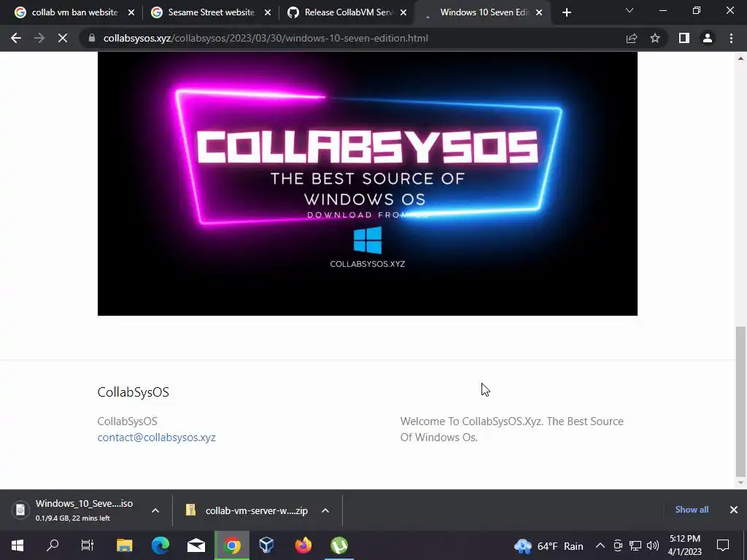Switch to the 'Sesame Street website' tab
Image resolution: width=747 pixels, height=560 pixels.
pos(211,12)
